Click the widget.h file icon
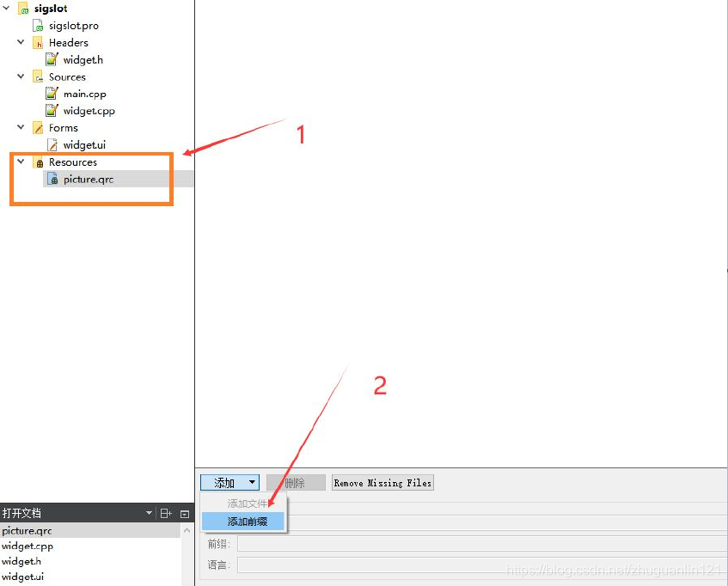728x586 pixels. (52, 59)
